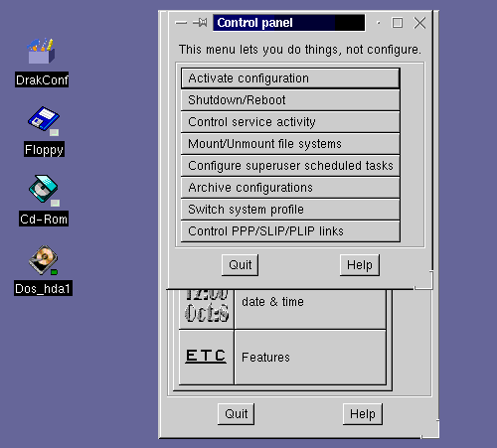Click the pin icon in title bar
Viewport: 497px width, 448px height.
200,23
